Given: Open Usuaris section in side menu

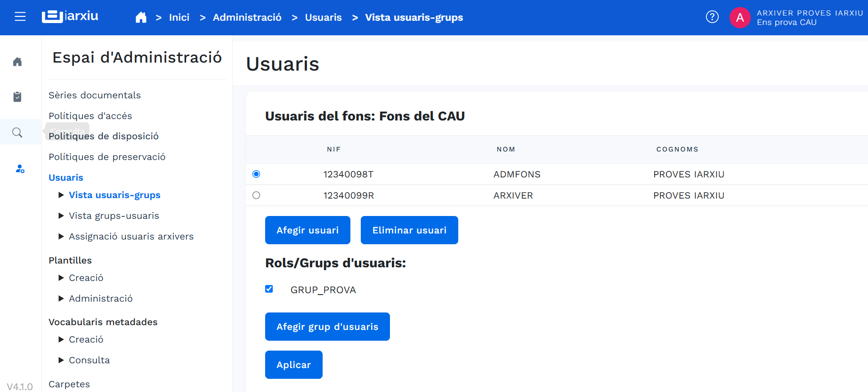Looking at the screenshot, I should point(66,177).
